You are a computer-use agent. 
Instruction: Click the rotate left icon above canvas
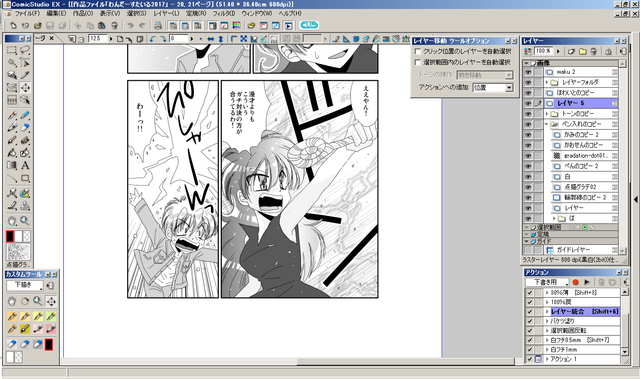click(153, 39)
